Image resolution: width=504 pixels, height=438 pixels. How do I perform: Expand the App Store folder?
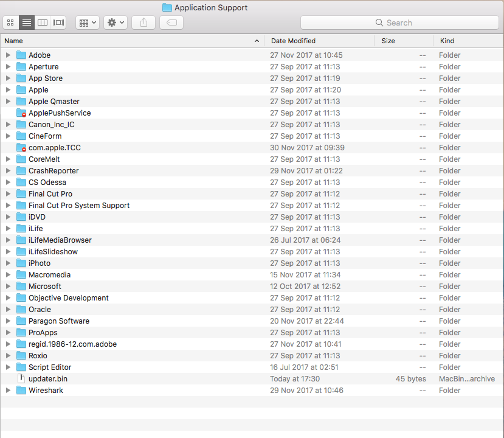[x=8, y=78]
